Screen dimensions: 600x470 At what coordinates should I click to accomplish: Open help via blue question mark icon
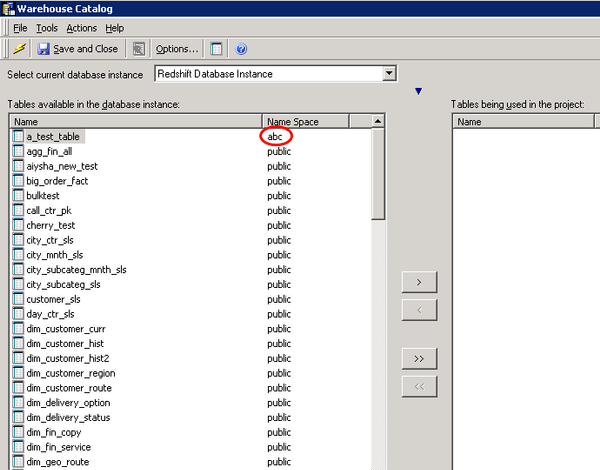pyautogui.click(x=241, y=49)
